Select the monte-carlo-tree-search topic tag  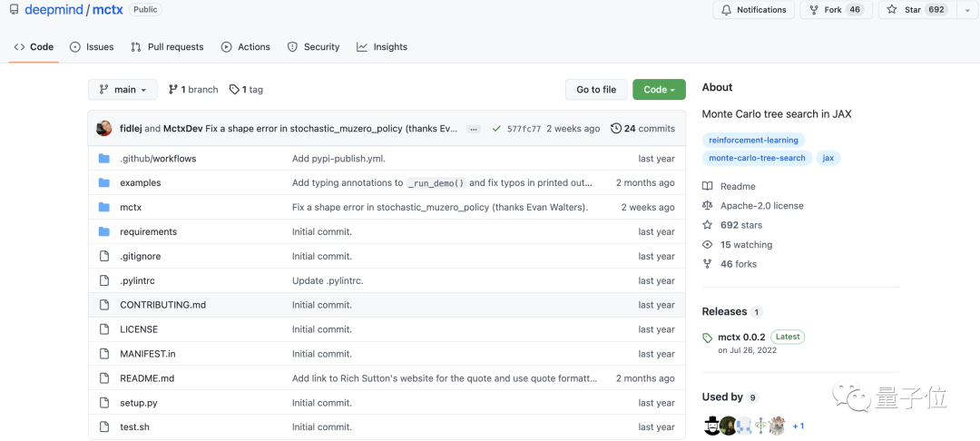757,158
